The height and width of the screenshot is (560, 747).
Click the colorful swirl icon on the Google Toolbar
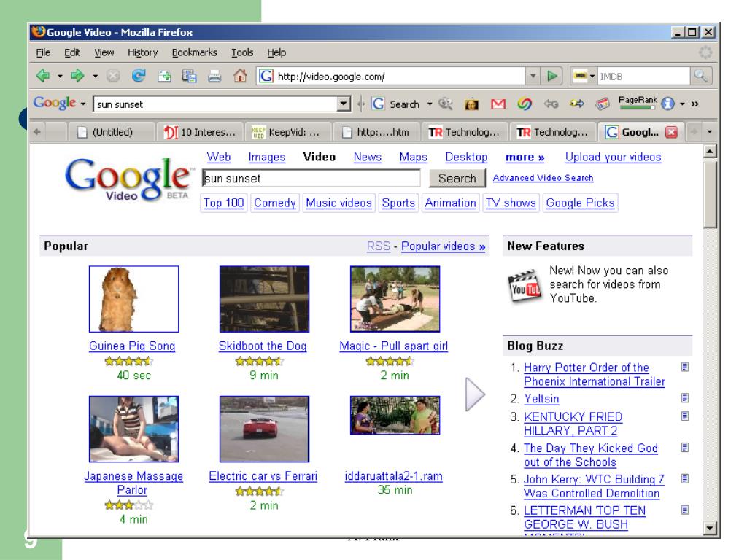point(525,104)
